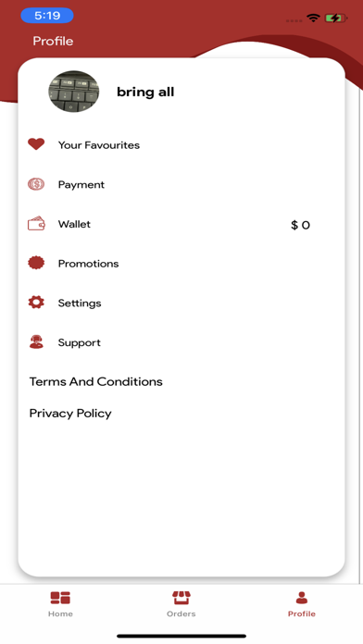
Task: Tap the username bring all
Action: (x=145, y=92)
